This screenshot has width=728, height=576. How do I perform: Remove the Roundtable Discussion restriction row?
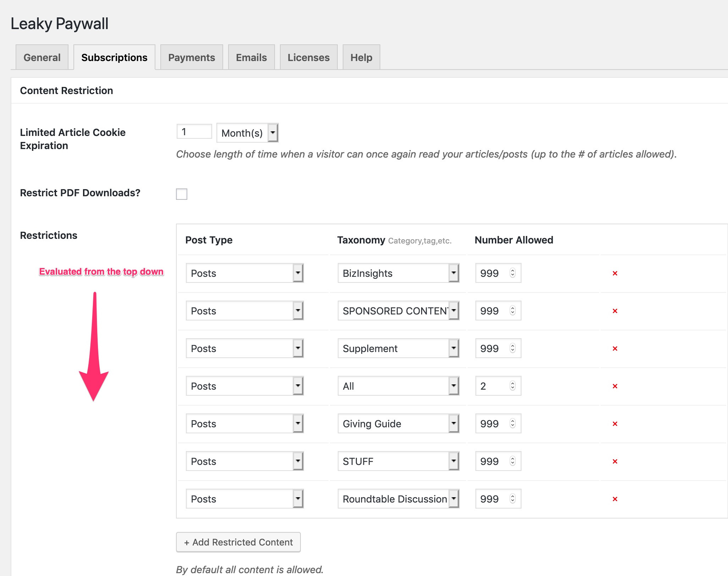click(615, 499)
